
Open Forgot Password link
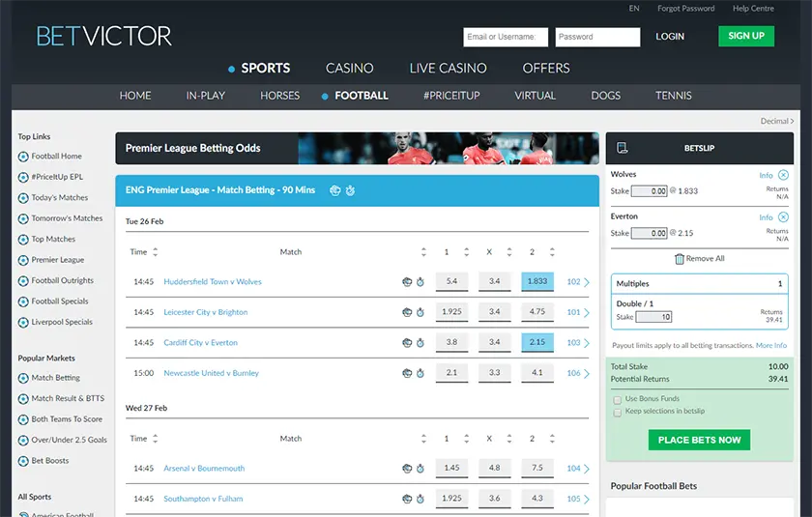pyautogui.click(x=685, y=9)
